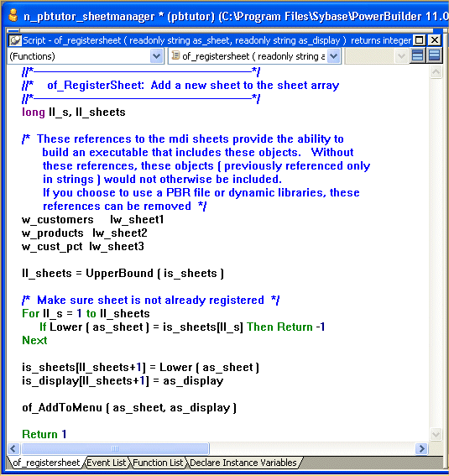Screen dimensions: 449x476
Task: Click the 'is_sheets[ll_sheets+1]' assignment line
Action: click(x=140, y=368)
